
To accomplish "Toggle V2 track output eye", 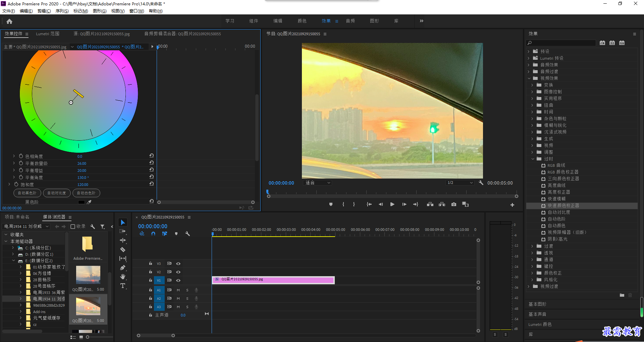I will pyautogui.click(x=178, y=272).
